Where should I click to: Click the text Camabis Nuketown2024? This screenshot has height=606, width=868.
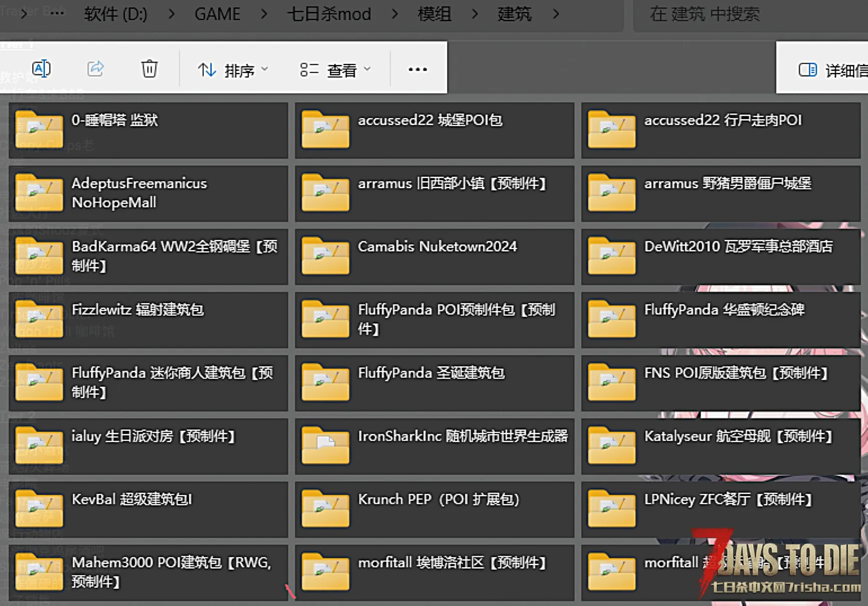(437, 247)
